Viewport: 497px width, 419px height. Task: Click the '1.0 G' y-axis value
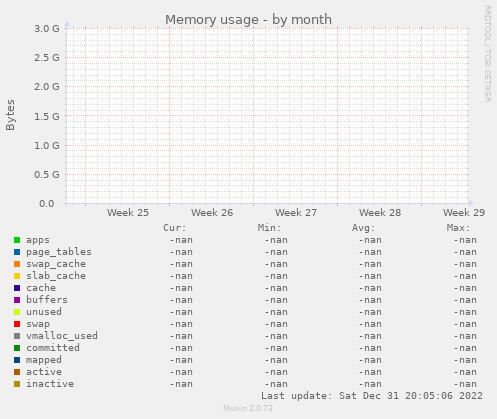click(47, 145)
